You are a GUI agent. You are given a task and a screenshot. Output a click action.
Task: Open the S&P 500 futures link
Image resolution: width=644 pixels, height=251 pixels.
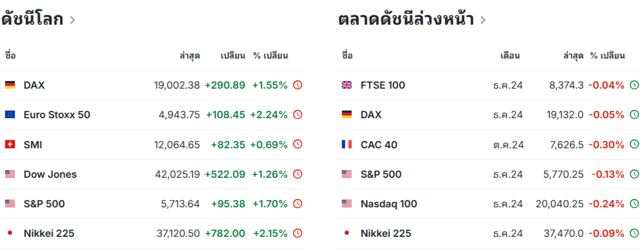380,174
